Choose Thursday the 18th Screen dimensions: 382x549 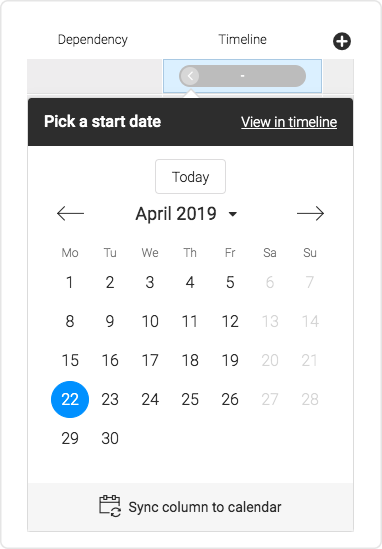coord(190,360)
